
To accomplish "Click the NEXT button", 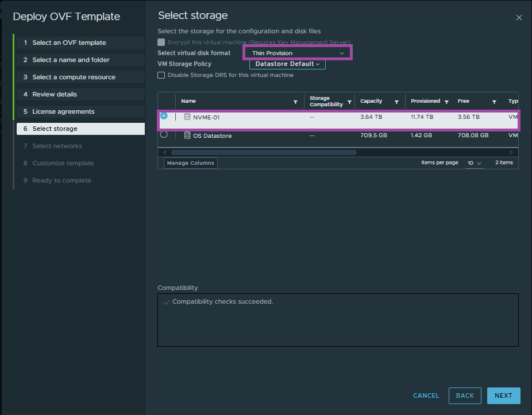I will coord(503,395).
